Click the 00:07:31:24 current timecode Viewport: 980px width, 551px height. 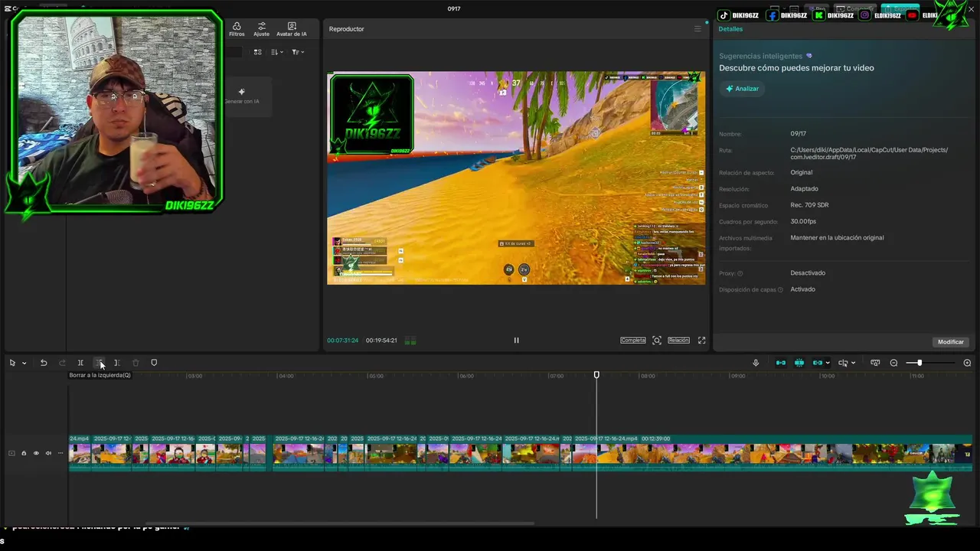[x=342, y=341]
